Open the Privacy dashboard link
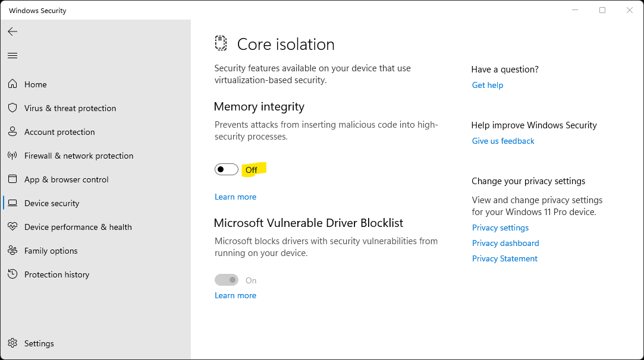644x360 pixels. pos(505,243)
